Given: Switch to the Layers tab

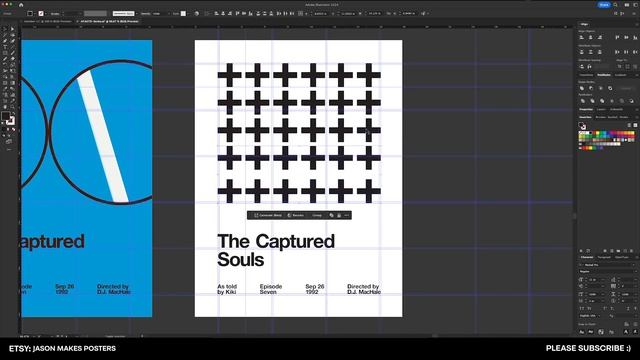Looking at the screenshot, I should coord(601,109).
